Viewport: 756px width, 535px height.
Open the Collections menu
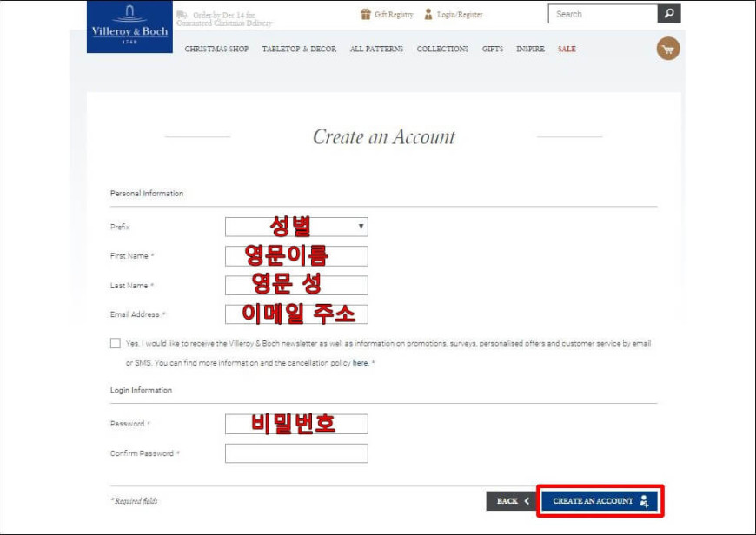tap(442, 49)
